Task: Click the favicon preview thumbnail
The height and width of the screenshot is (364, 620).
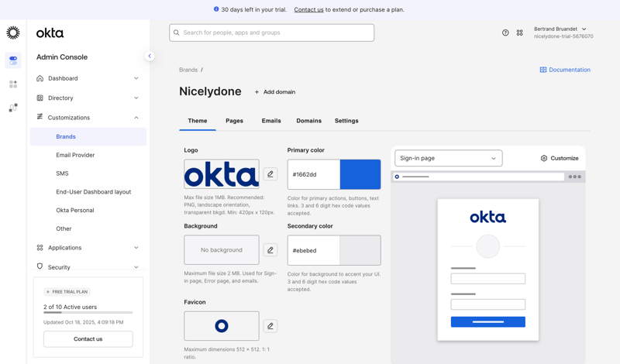Action: tap(222, 325)
